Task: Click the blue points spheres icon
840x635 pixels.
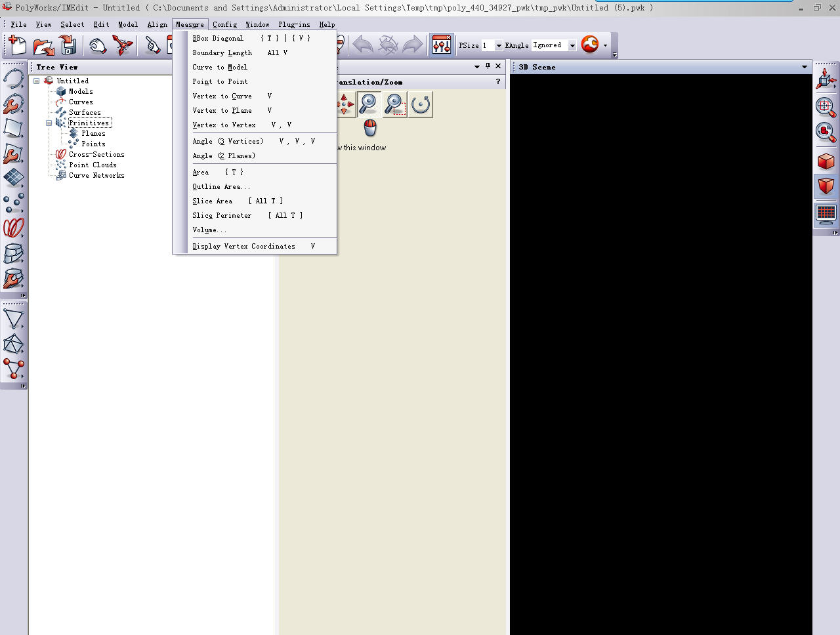Action: 13,203
